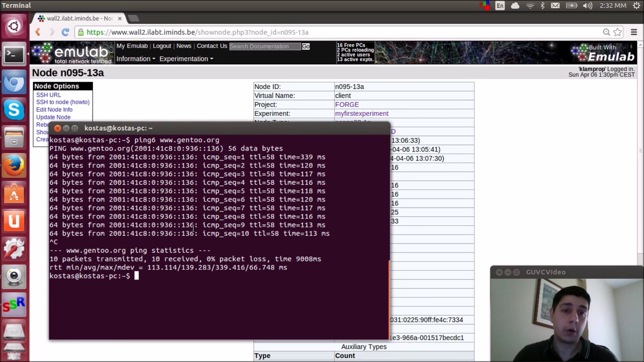This screenshot has width=644, height=362.
Task: Expand the Information dropdown menu
Action: coord(136,59)
